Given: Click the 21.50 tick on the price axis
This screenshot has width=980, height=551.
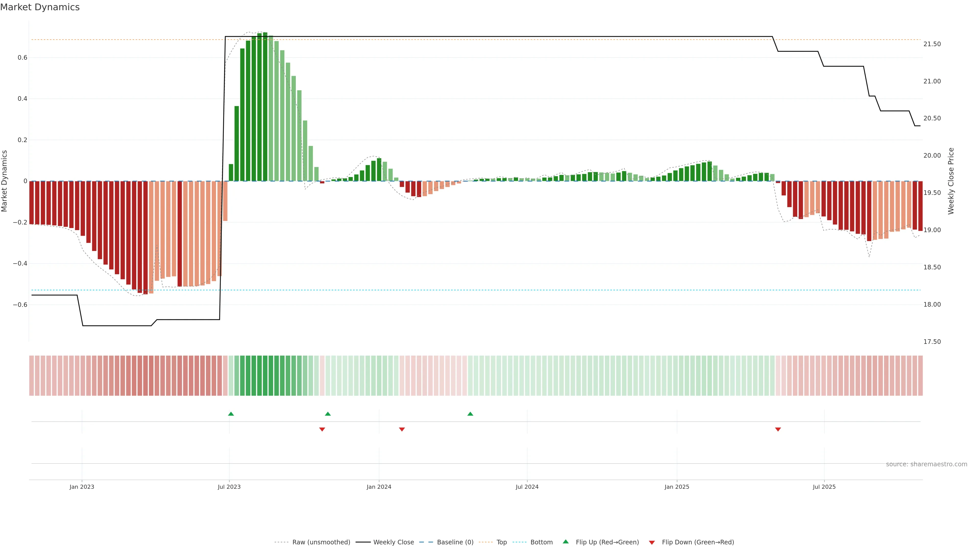Looking at the screenshot, I should [x=932, y=44].
